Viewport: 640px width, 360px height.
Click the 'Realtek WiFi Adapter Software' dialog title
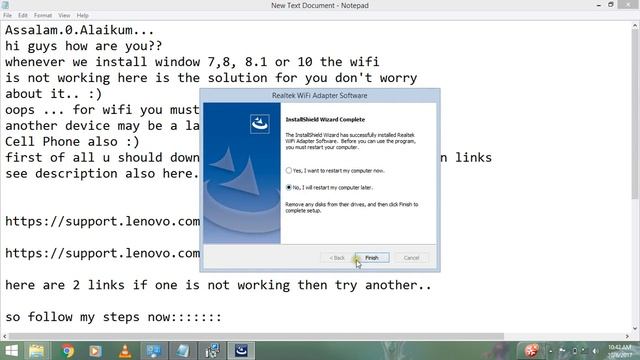tap(320, 96)
